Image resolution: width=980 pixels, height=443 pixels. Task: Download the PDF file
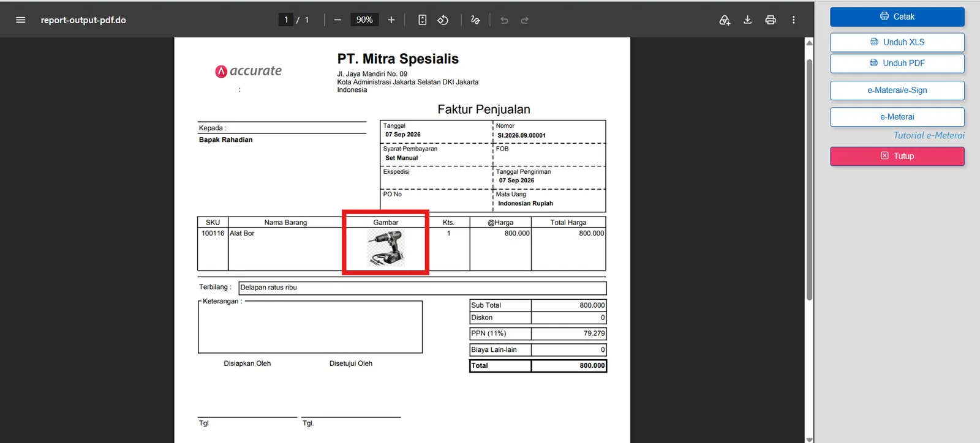[x=748, y=20]
